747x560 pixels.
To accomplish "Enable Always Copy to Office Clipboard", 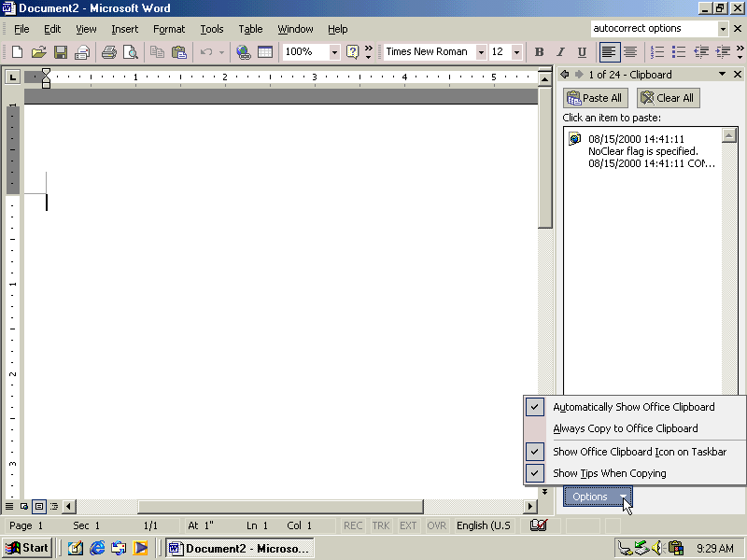I will (625, 428).
